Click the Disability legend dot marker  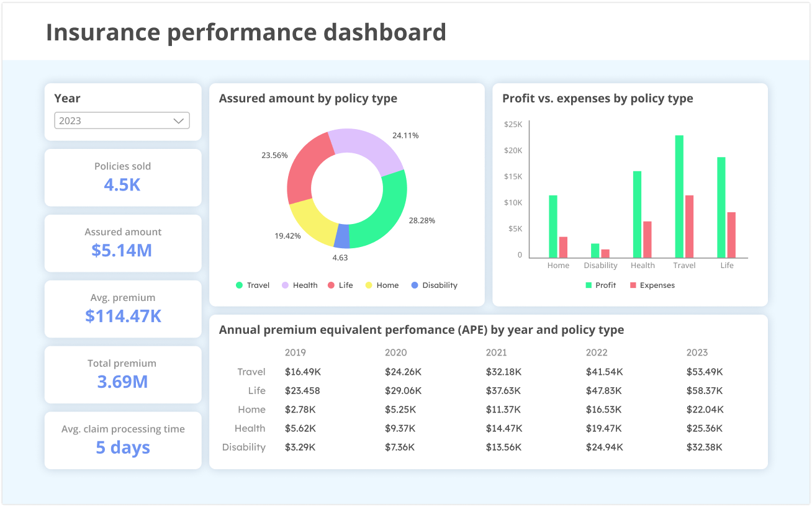[x=416, y=285]
